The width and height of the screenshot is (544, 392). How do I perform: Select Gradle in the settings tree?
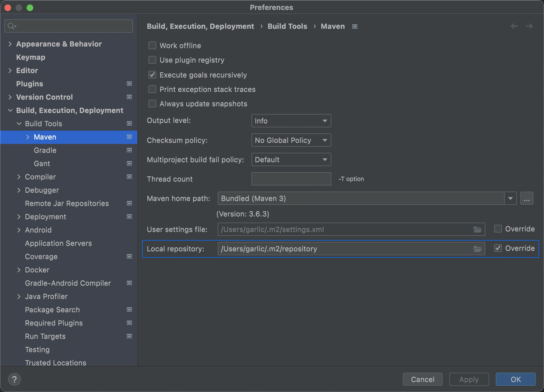click(x=45, y=150)
